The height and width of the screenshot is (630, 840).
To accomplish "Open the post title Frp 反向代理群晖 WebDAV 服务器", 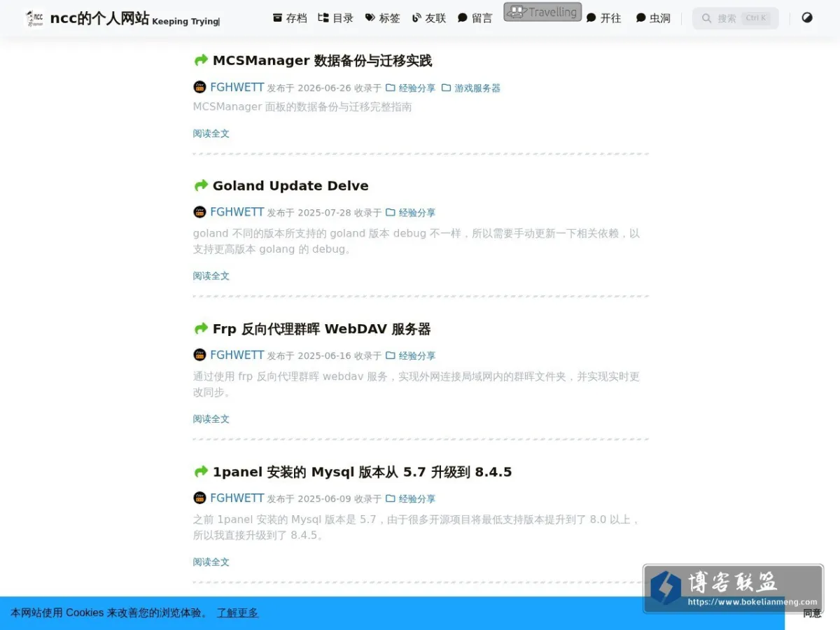I will pyautogui.click(x=322, y=328).
